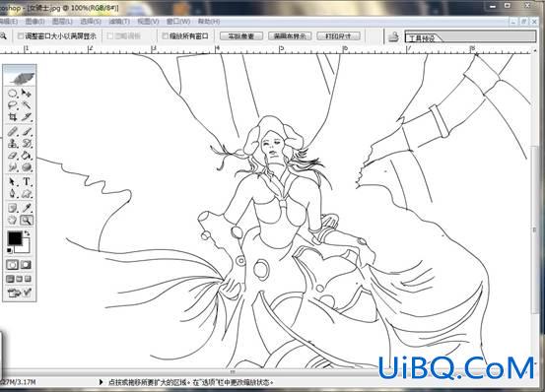The image size is (545, 392).
Task: Open the 工具预设 palette tab
Action: pyautogui.click(x=422, y=37)
